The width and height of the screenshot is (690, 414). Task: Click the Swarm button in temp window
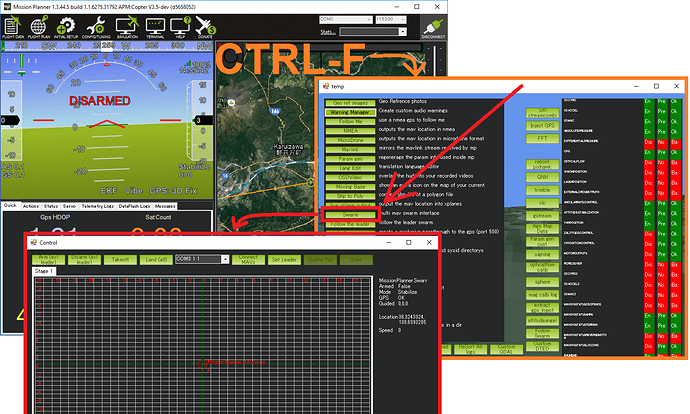[350, 215]
